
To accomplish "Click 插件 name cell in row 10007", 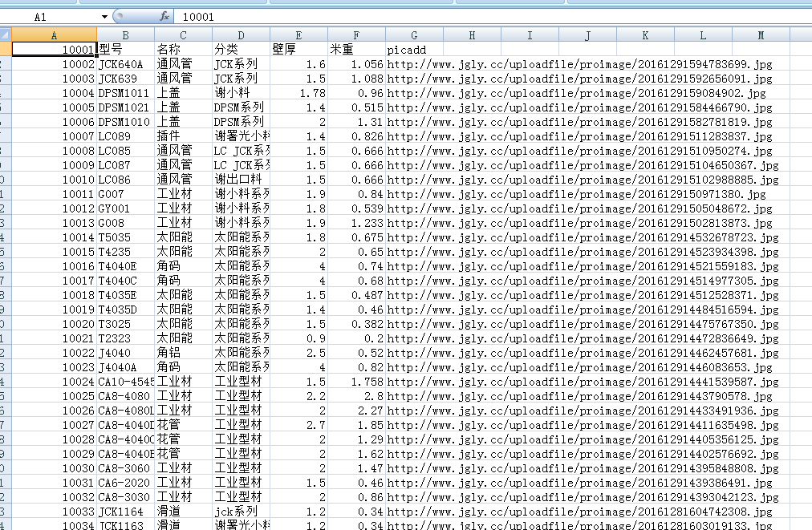I will coord(183,136).
